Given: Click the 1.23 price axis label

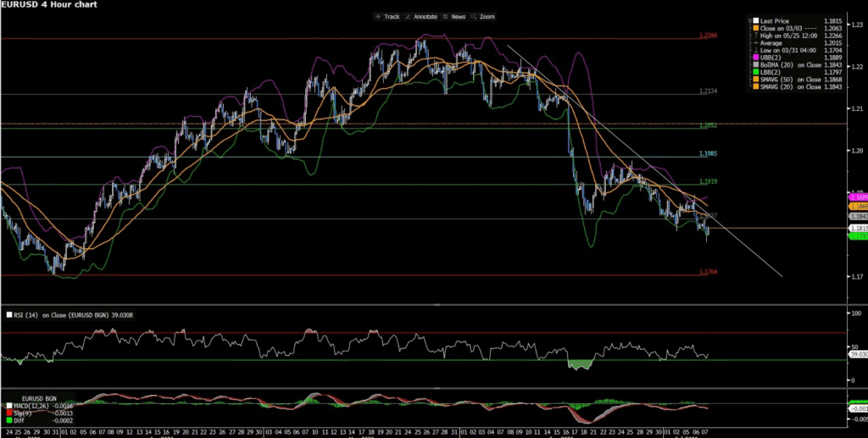Looking at the screenshot, I should click(x=858, y=25).
